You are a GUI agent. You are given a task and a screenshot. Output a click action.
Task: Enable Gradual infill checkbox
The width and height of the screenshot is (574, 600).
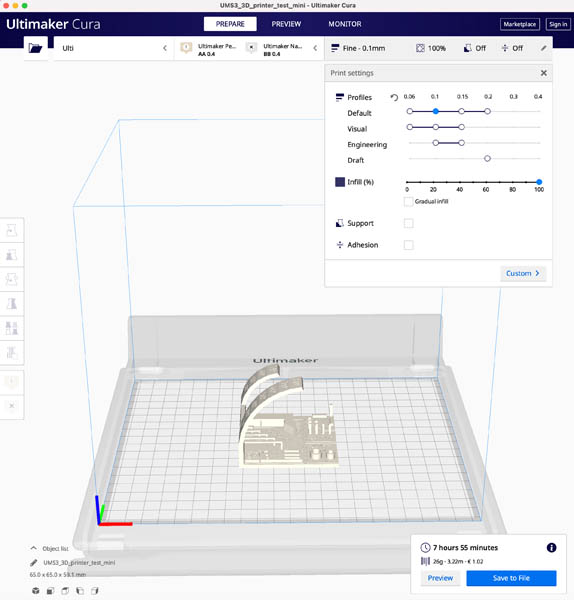[408, 201]
